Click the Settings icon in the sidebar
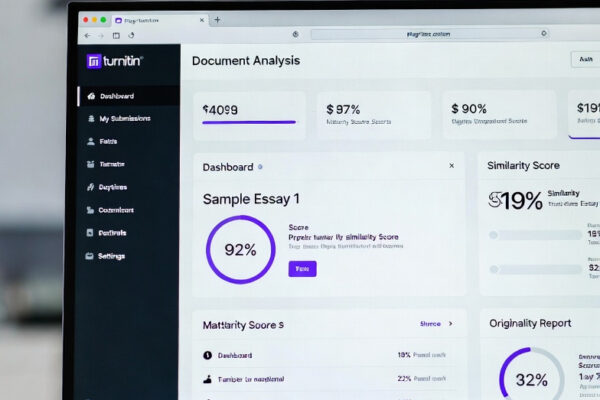The image size is (600, 400). (x=91, y=256)
